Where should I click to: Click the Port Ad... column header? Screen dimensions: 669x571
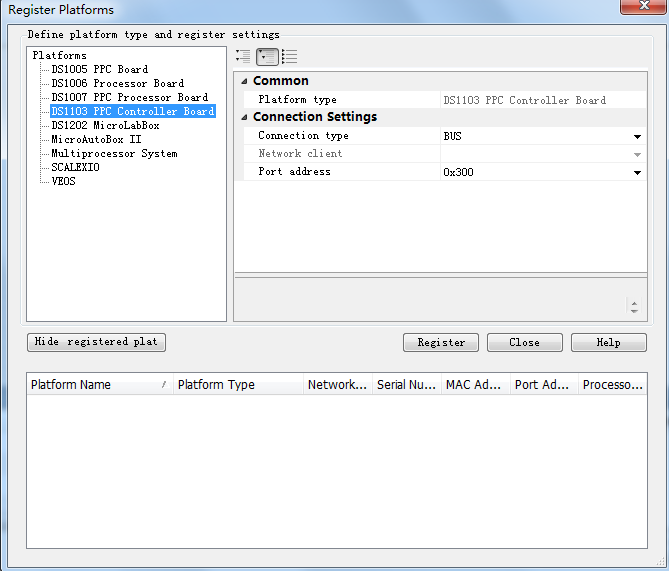tap(545, 385)
